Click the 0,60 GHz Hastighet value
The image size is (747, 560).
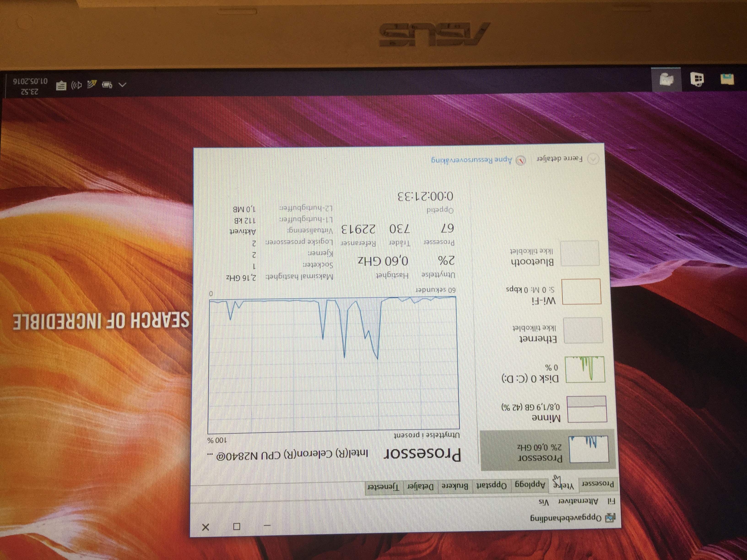point(383,261)
